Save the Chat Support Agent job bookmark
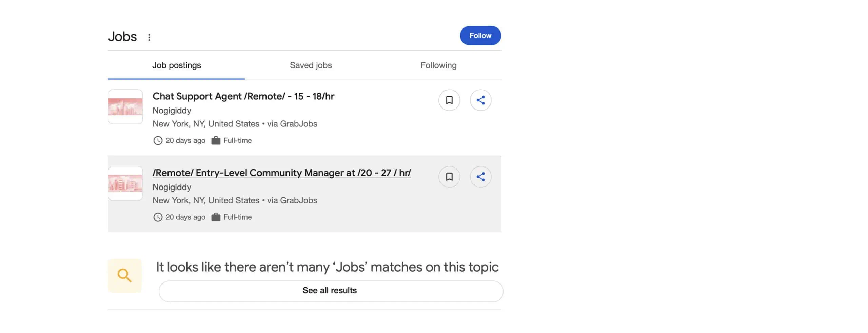Image resolution: width=868 pixels, height=333 pixels. tap(449, 100)
